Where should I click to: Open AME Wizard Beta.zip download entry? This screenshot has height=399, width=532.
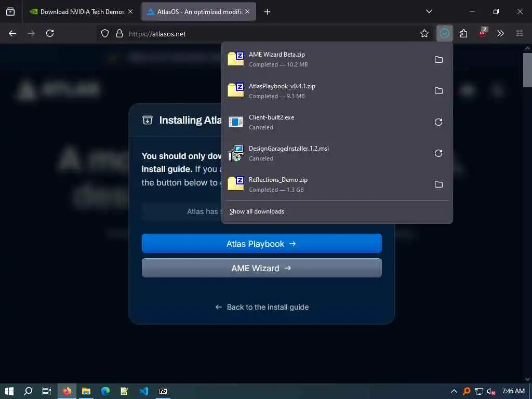tap(337, 59)
